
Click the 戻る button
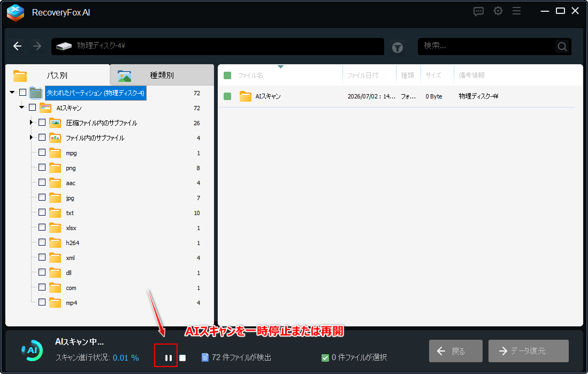point(456,351)
